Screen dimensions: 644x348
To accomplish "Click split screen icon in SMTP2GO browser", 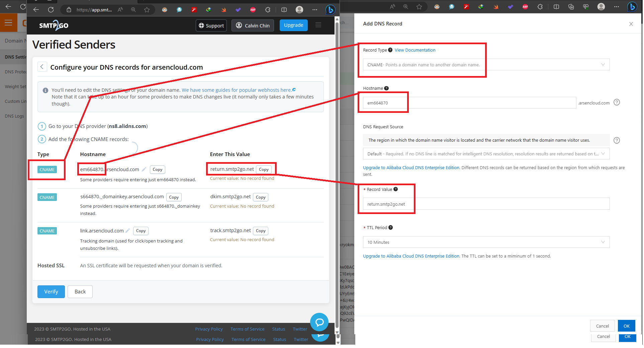I will click(284, 10).
